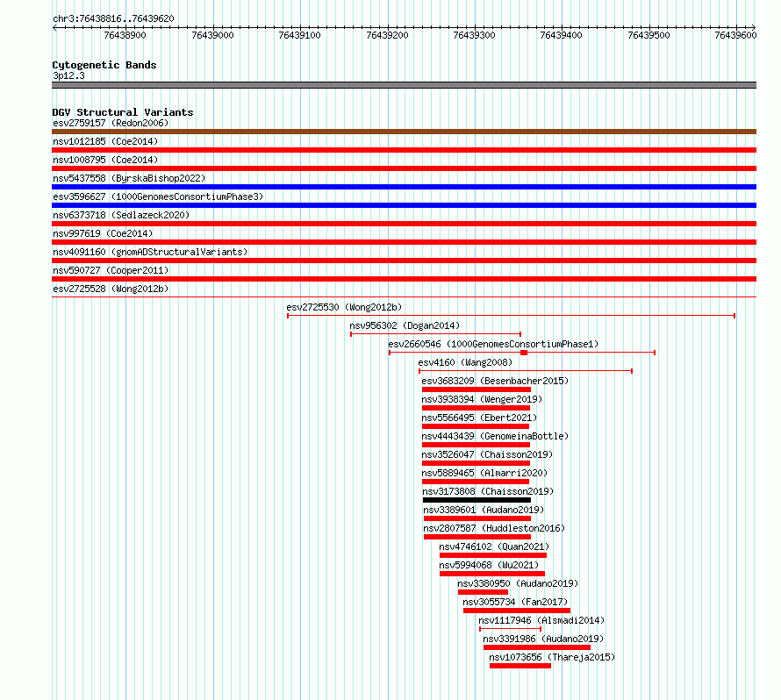Click the red nsv1012185 variant bar
This screenshot has height=700, width=781.
[404, 150]
